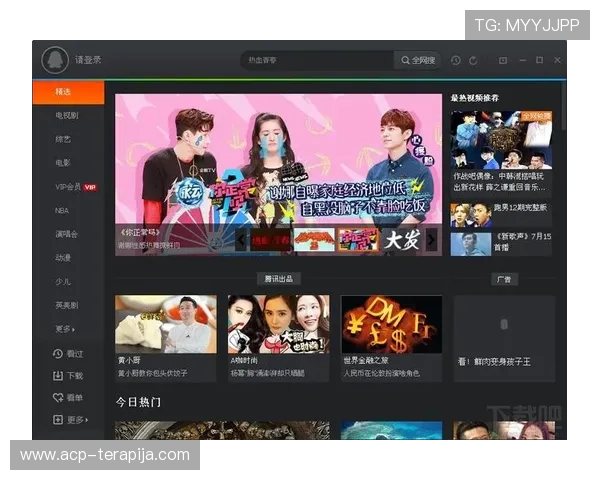
Task: Open the blue ocean 今日热门 thumbnail
Action: tap(391, 430)
